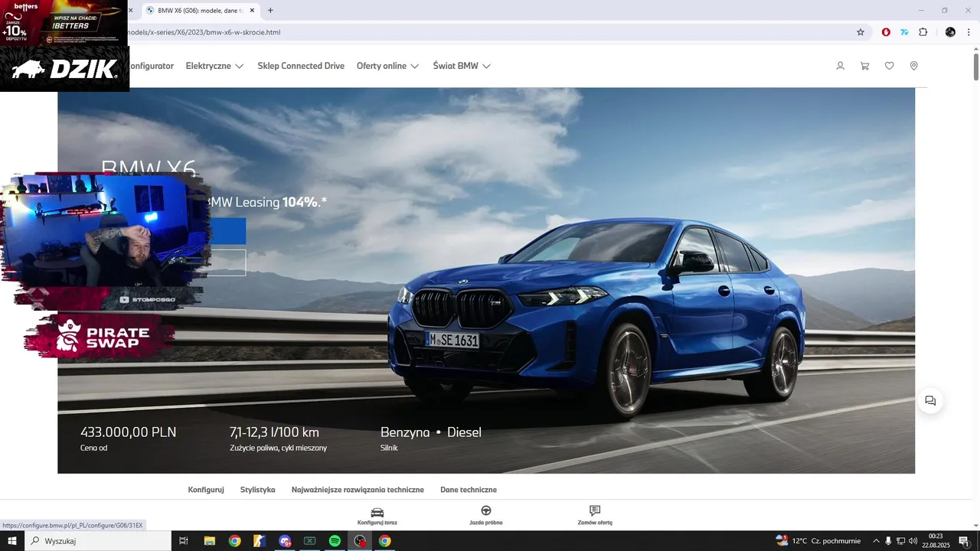The width and height of the screenshot is (980, 551).
Task: Click the 433.000,00 PLN price text
Action: [128, 432]
